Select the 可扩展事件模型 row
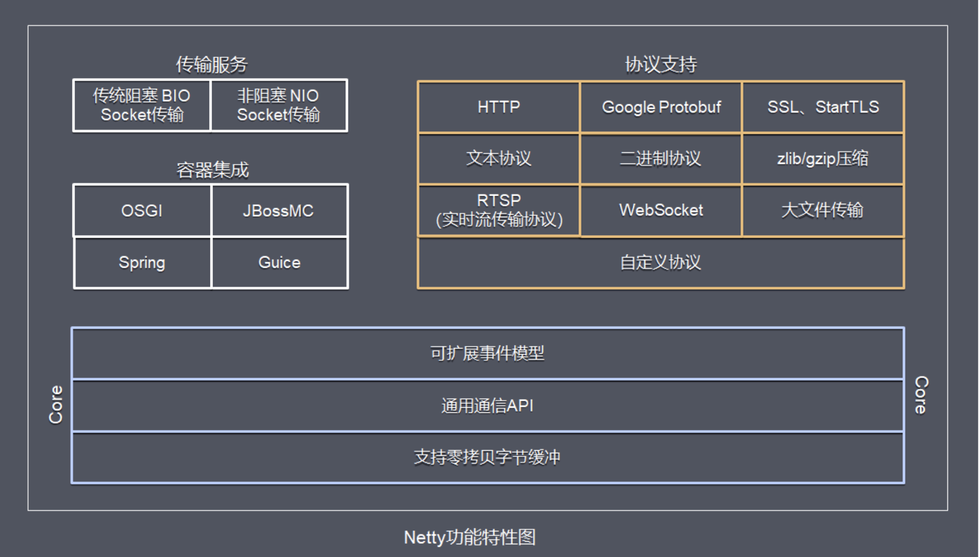980x557 pixels. 488,353
